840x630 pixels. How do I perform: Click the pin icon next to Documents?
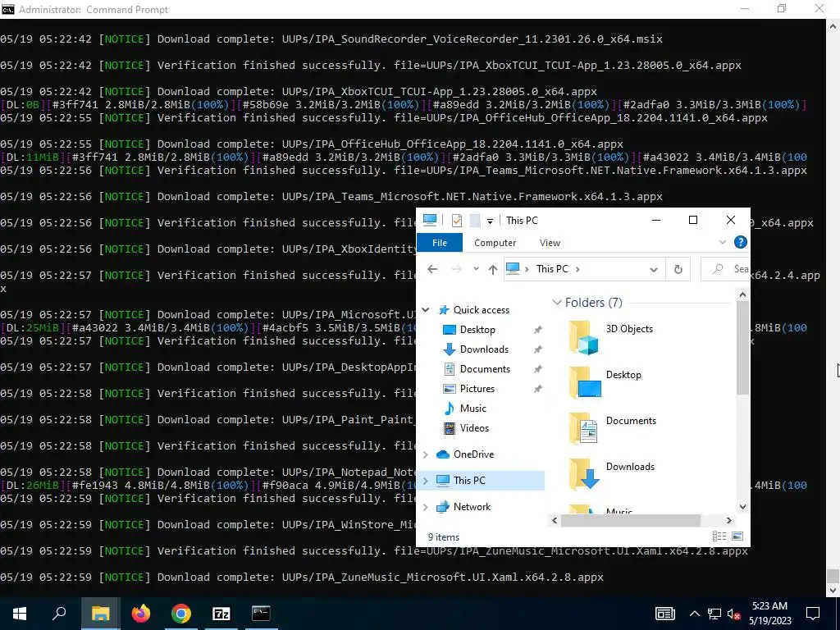click(x=538, y=369)
